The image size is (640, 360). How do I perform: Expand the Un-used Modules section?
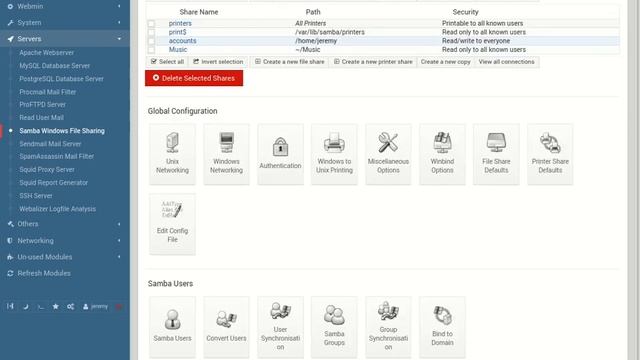(65, 257)
